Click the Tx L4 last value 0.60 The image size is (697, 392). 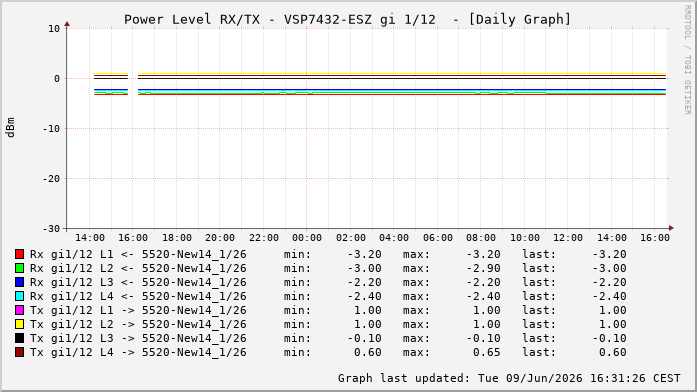[x=613, y=352]
